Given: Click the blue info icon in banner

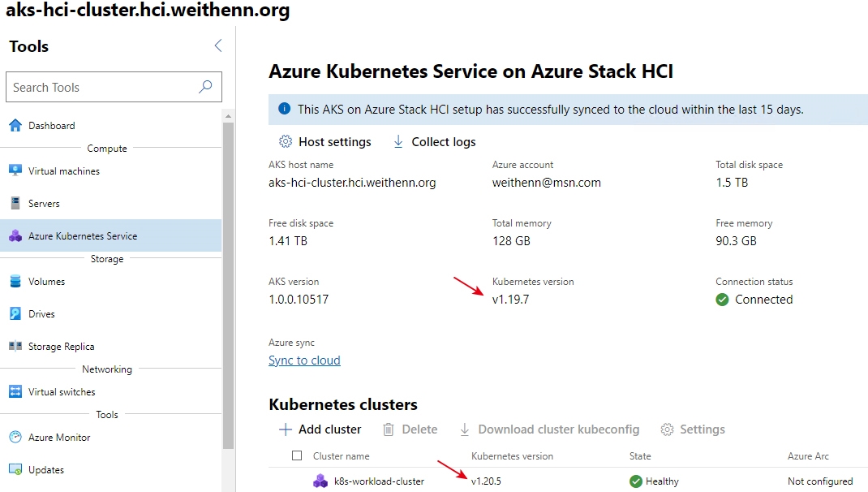Looking at the screenshot, I should point(284,109).
